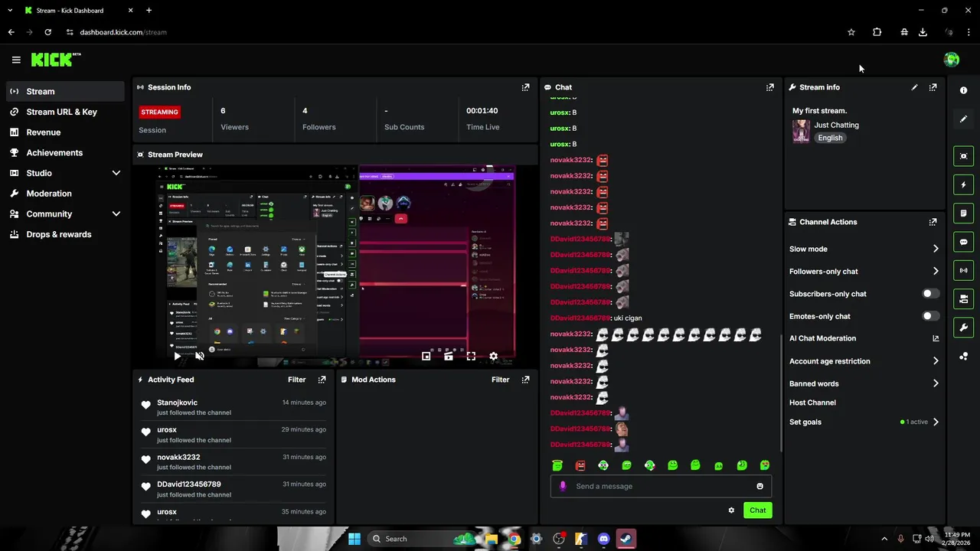Viewport: 980px width, 551px height.
Task: Pop out the Channel Actions panel
Action: 933,222
